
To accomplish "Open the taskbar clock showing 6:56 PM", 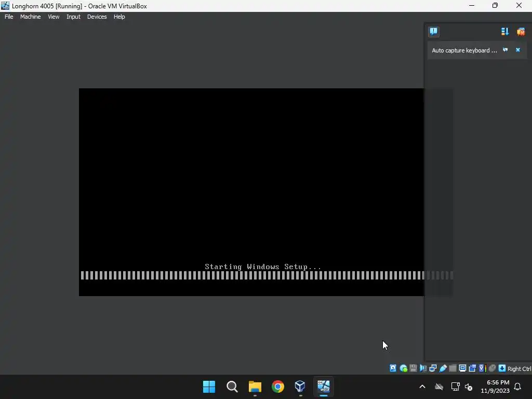I will [x=495, y=387].
